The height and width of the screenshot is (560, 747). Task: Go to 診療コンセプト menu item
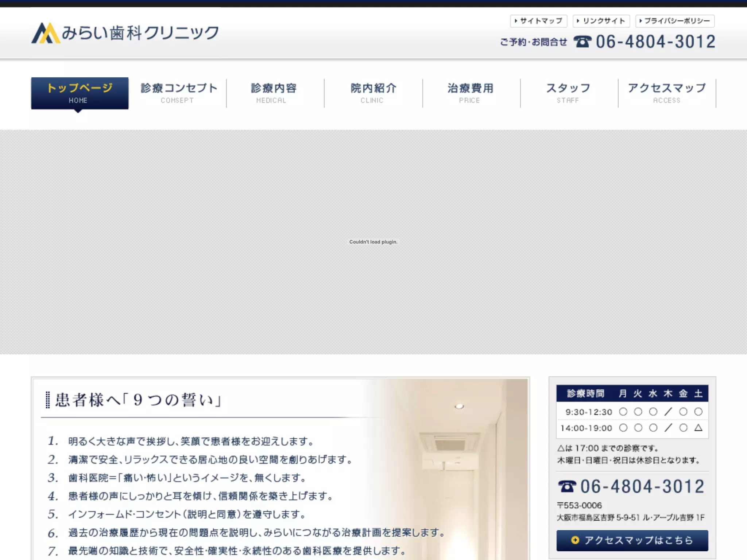click(x=178, y=93)
